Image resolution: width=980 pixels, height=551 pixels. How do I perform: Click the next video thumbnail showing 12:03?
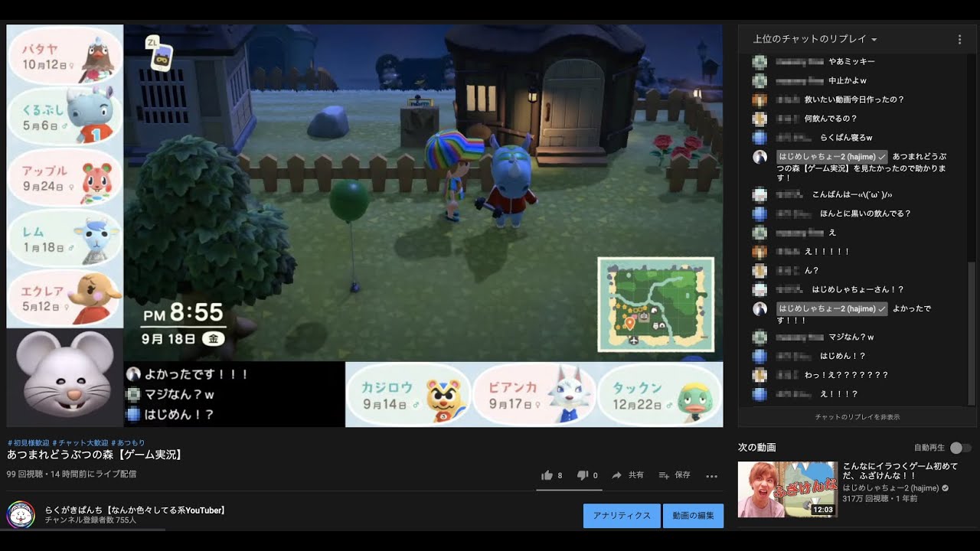[787, 489]
